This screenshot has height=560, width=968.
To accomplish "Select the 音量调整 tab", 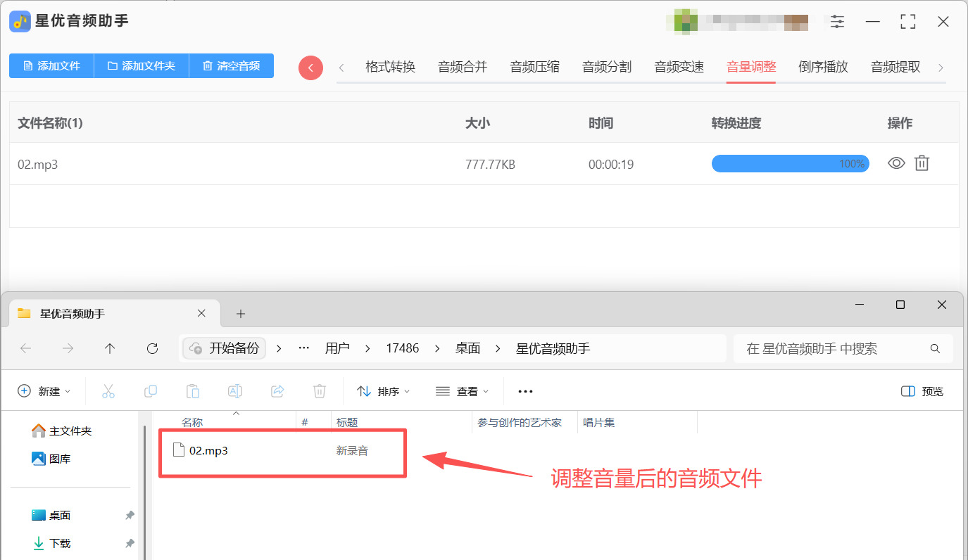I will pyautogui.click(x=751, y=67).
